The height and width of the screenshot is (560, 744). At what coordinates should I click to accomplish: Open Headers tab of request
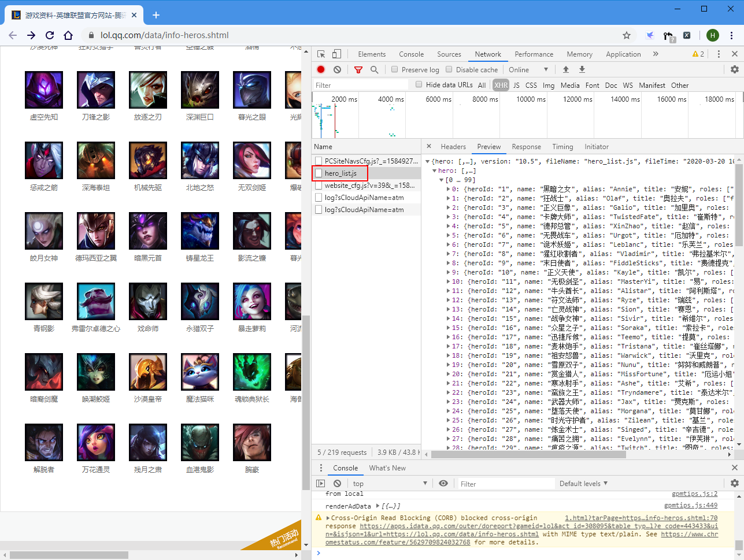coord(453,146)
